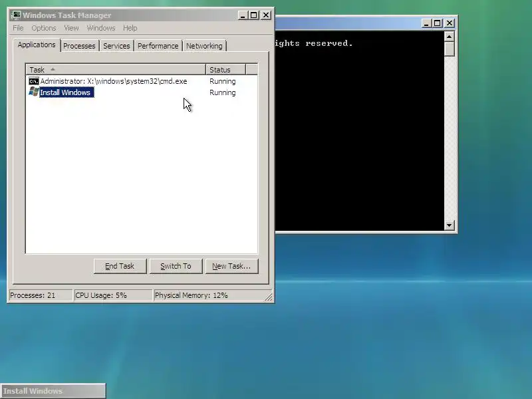The image size is (532, 399).
Task: Open the View menu
Action: 71,28
